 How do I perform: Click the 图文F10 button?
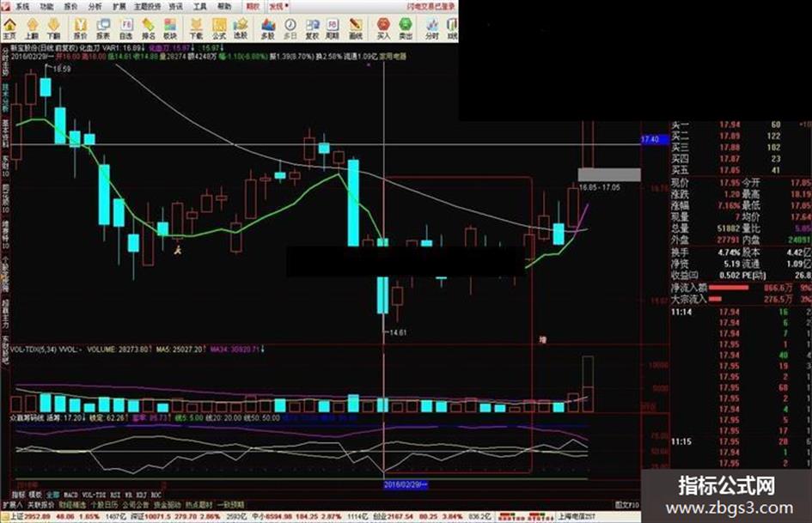coord(627,504)
